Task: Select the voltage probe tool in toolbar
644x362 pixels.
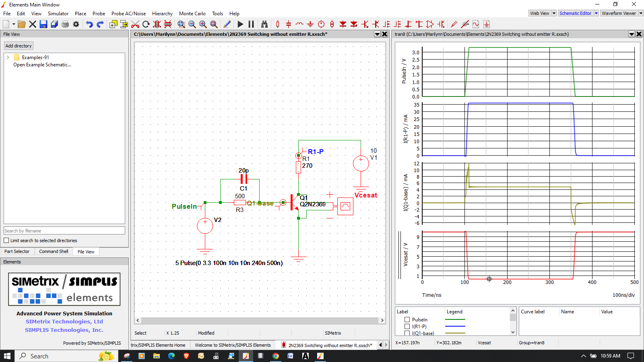Action: [454, 24]
